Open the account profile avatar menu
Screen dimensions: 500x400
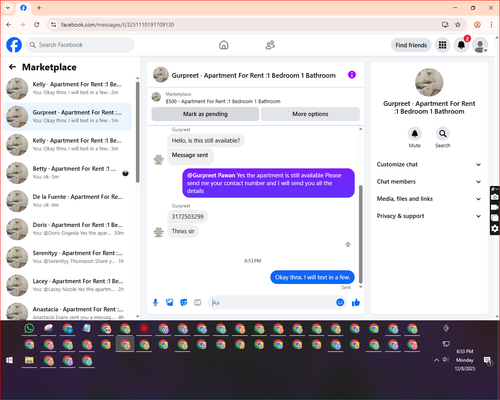480,45
